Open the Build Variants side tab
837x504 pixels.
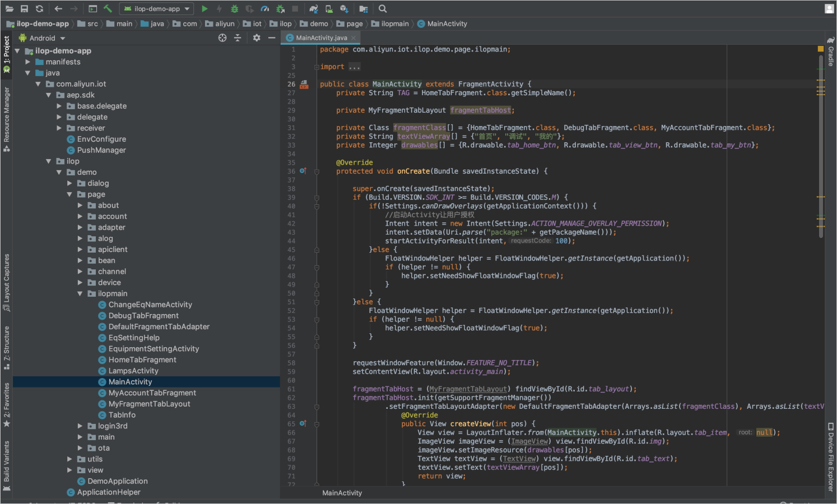tap(7, 466)
